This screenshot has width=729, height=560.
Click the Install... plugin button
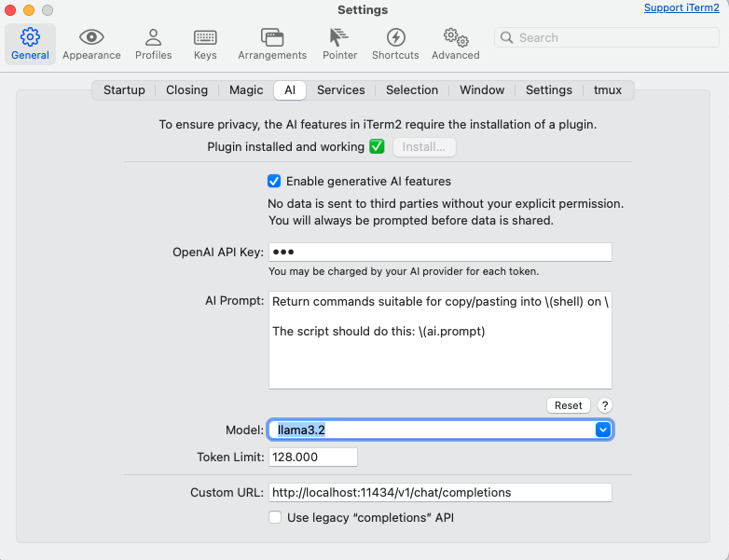(x=424, y=147)
